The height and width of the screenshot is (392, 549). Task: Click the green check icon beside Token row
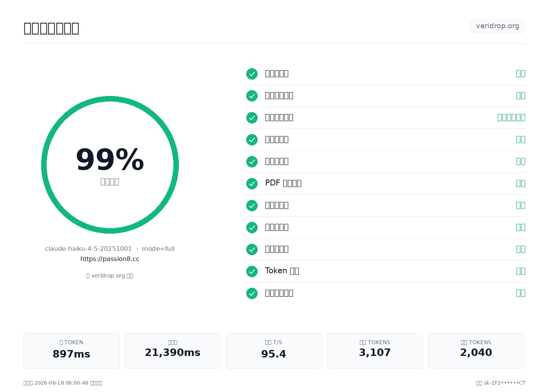tap(252, 271)
